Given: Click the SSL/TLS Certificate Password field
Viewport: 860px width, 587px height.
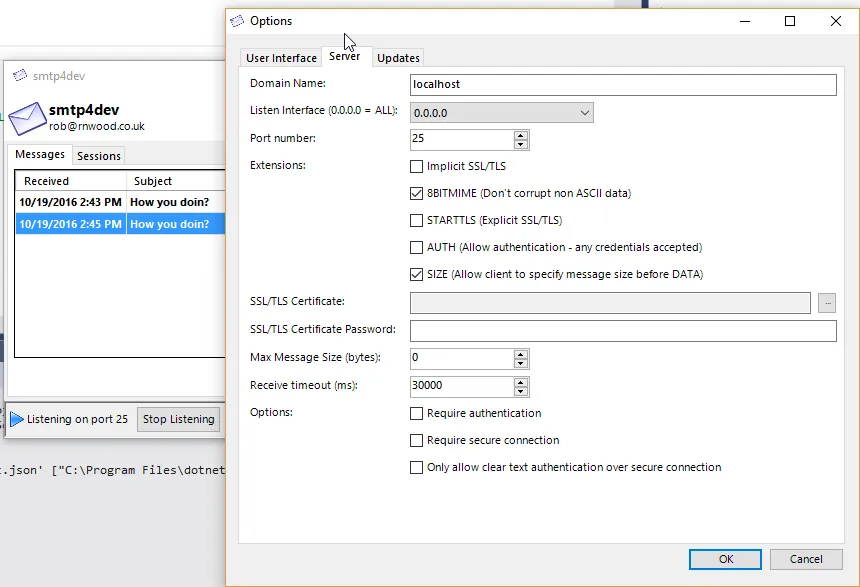Looking at the screenshot, I should tap(623, 331).
